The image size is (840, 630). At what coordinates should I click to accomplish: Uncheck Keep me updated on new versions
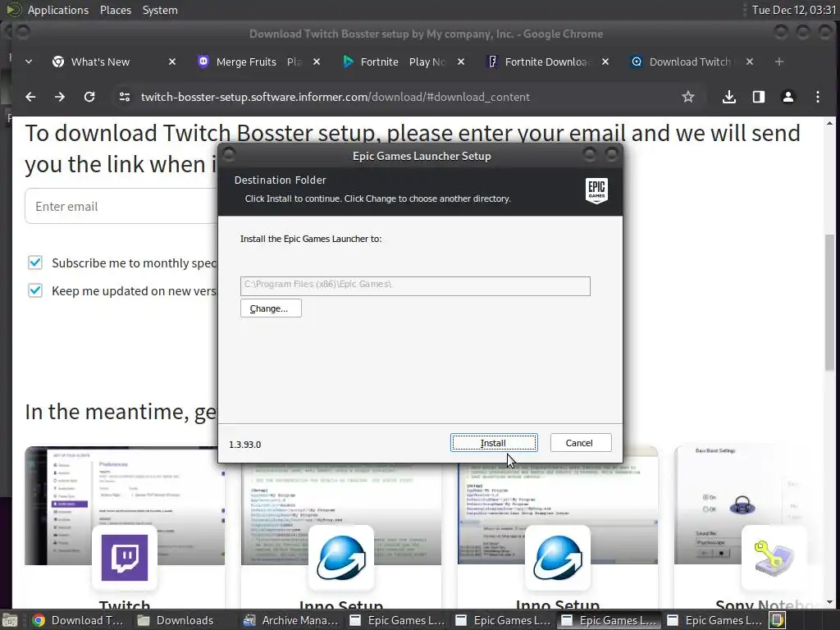34,290
